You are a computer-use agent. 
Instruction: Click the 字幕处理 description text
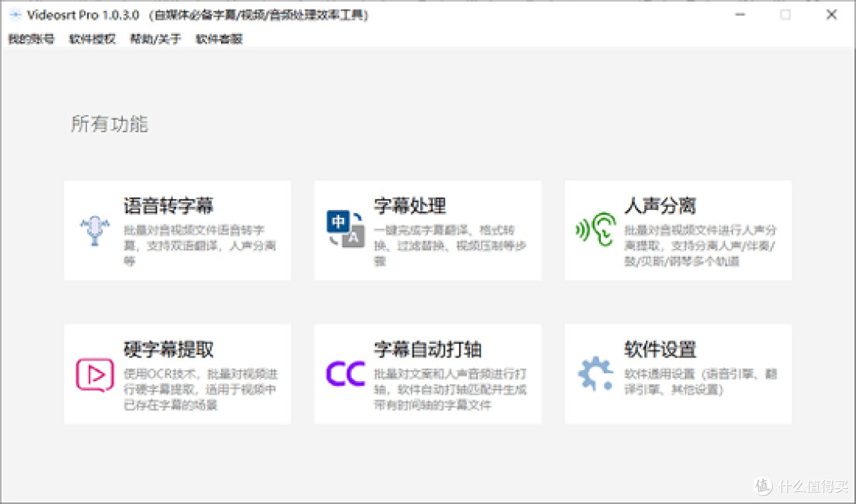point(450,245)
